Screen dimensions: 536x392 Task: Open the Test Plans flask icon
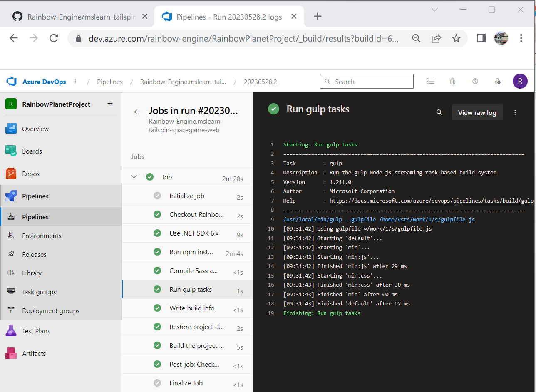(11, 331)
